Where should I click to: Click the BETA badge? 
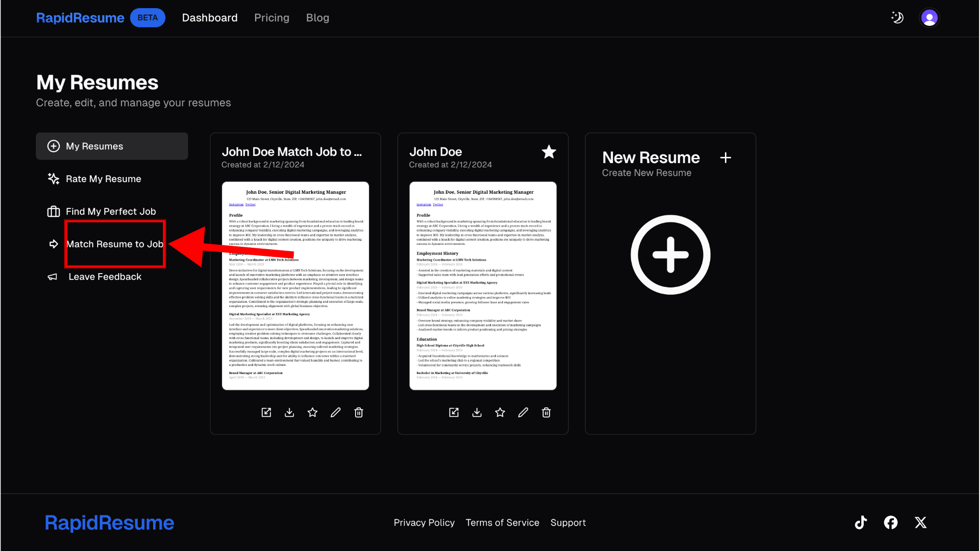click(x=147, y=18)
